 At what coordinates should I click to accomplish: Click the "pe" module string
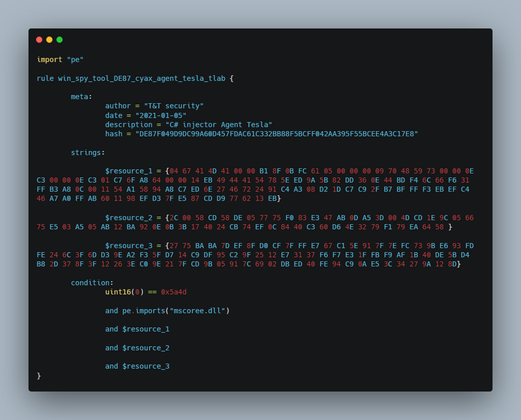tap(75, 59)
